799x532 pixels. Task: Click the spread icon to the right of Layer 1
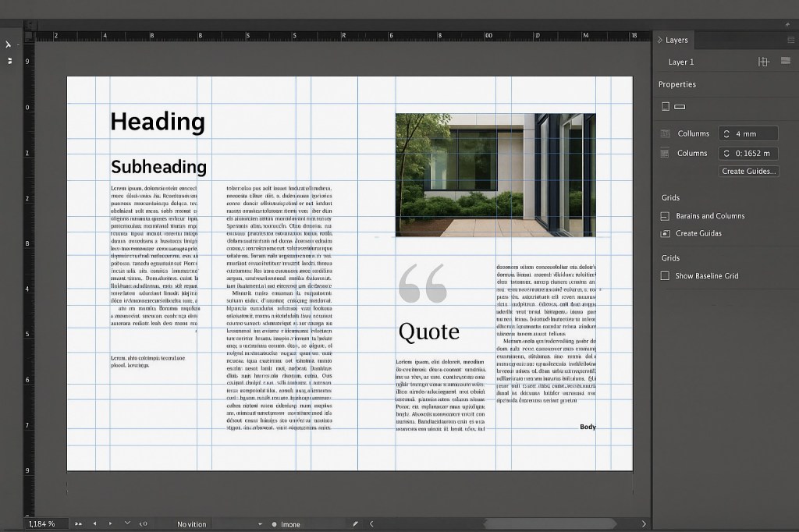(x=784, y=61)
